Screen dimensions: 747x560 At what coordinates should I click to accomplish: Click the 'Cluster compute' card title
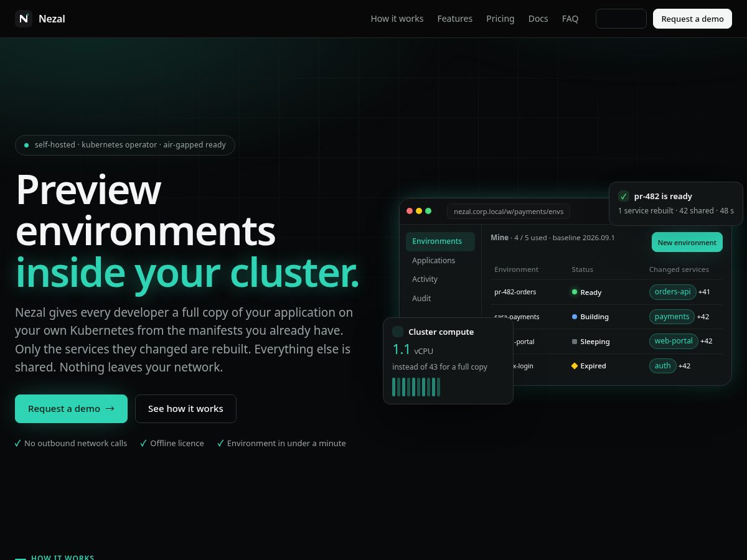click(441, 332)
